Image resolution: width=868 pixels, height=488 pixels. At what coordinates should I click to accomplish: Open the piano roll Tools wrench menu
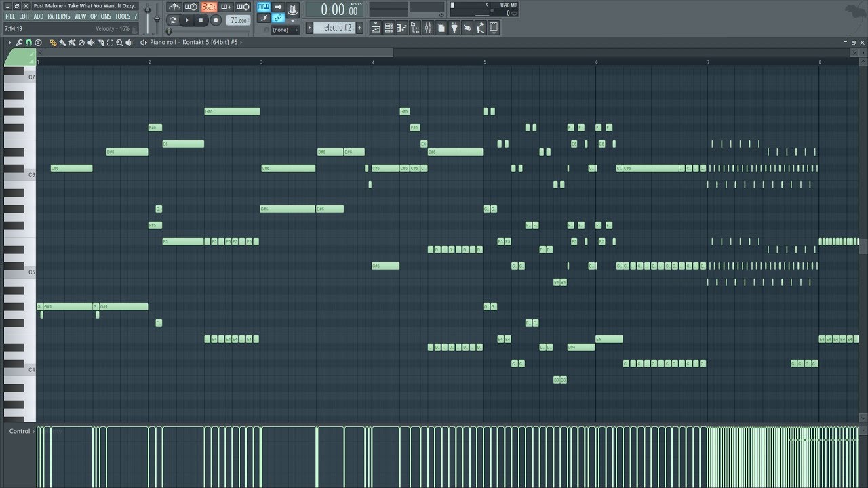coord(19,43)
